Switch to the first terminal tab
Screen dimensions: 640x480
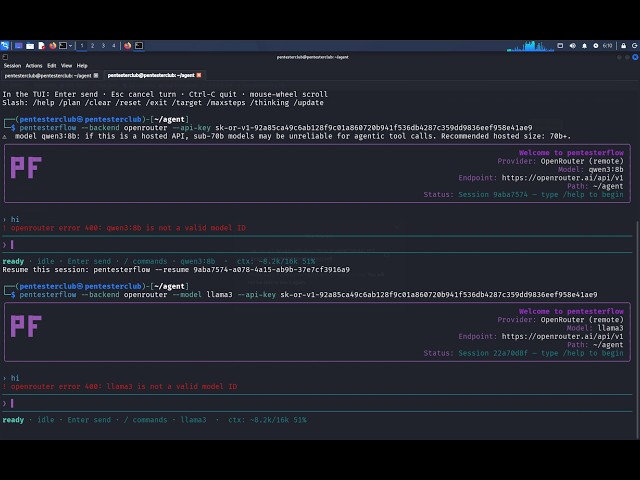click(x=48, y=76)
